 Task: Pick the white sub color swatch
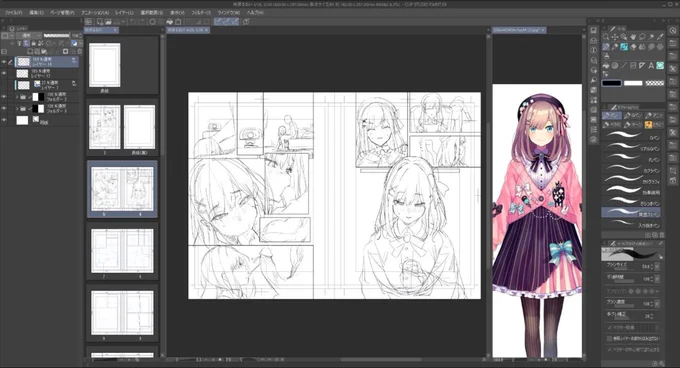[633, 83]
